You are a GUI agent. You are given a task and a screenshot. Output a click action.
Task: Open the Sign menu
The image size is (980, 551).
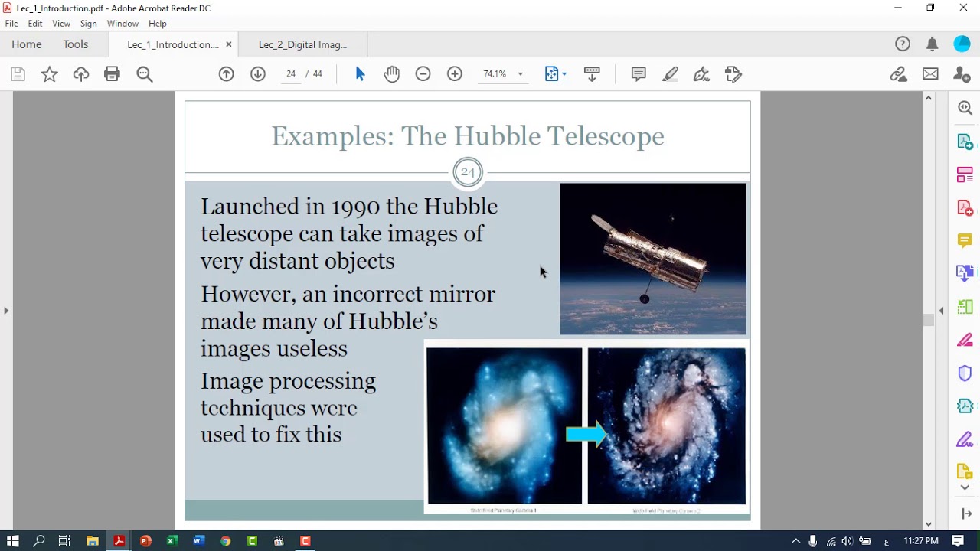point(89,24)
